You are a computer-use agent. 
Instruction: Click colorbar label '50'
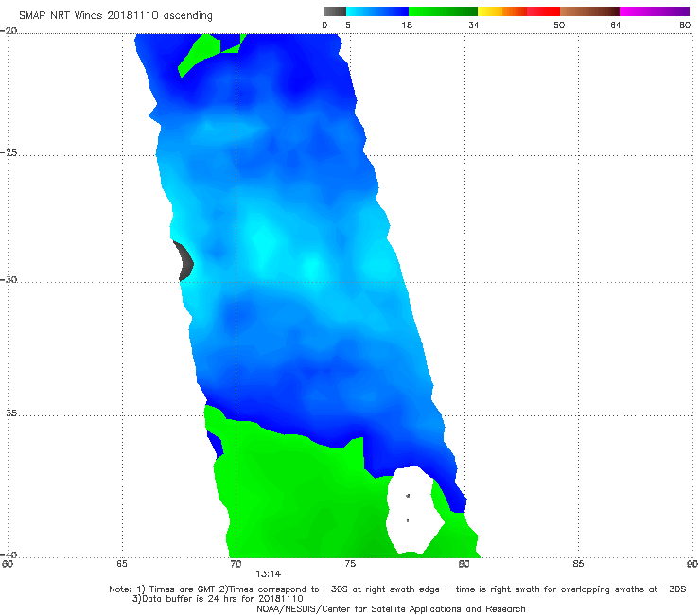[559, 25]
